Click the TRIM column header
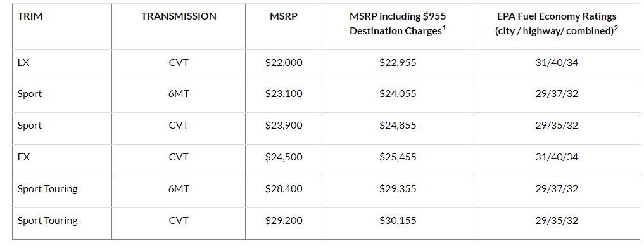644x248 pixels. click(x=30, y=16)
